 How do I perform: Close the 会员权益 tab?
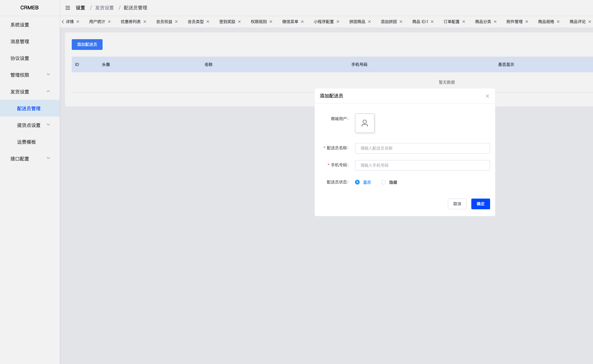176,21
